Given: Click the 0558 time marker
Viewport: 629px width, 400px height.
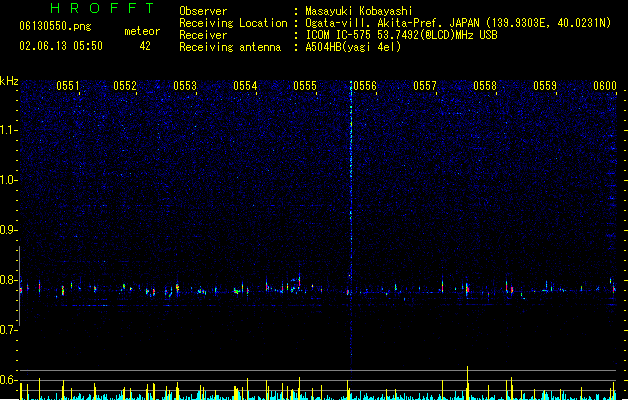Looking at the screenshot, I should [485, 86].
